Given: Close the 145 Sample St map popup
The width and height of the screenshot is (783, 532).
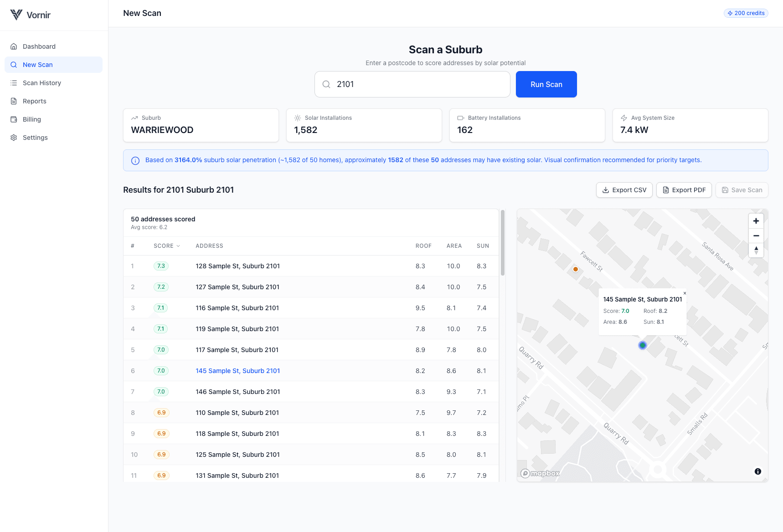Looking at the screenshot, I should click(x=685, y=293).
